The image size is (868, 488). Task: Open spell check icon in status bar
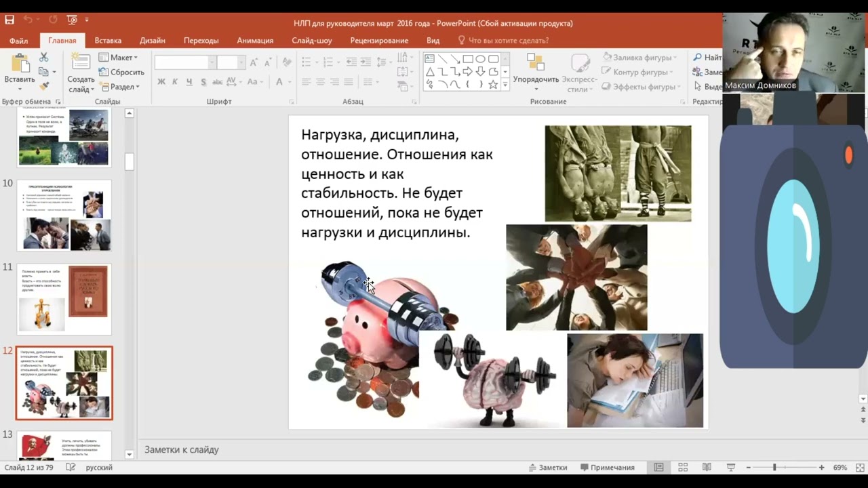tap(71, 468)
